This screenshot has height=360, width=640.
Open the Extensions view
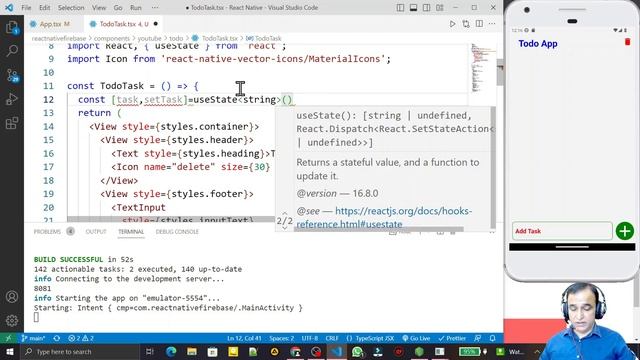12,123
